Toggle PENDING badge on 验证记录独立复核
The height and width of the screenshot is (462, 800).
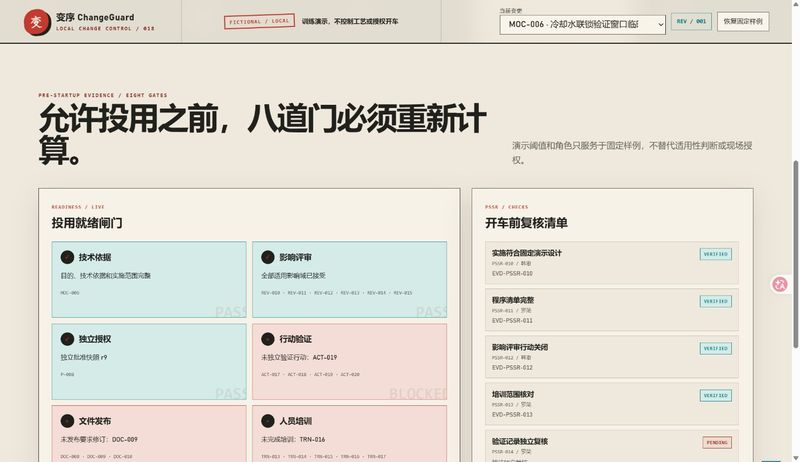pyautogui.click(x=717, y=443)
